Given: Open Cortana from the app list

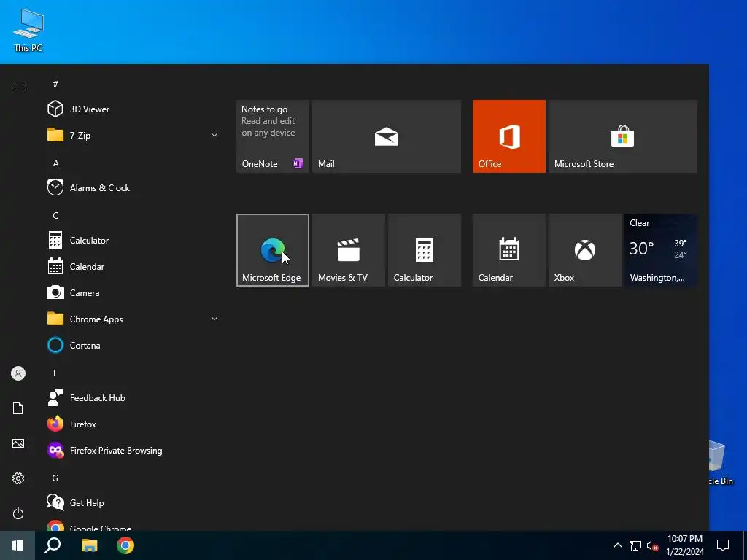Looking at the screenshot, I should click(x=131, y=345).
